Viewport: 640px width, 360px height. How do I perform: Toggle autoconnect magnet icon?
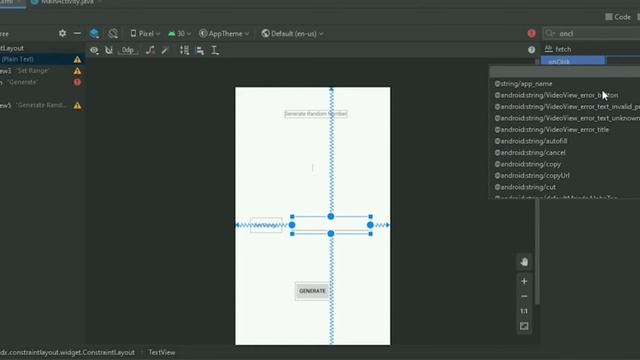click(x=109, y=50)
